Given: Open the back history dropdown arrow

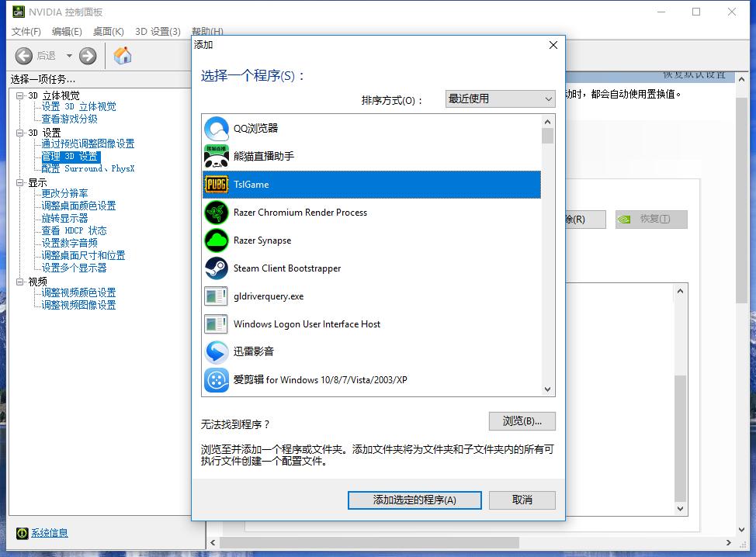Looking at the screenshot, I should point(69,56).
